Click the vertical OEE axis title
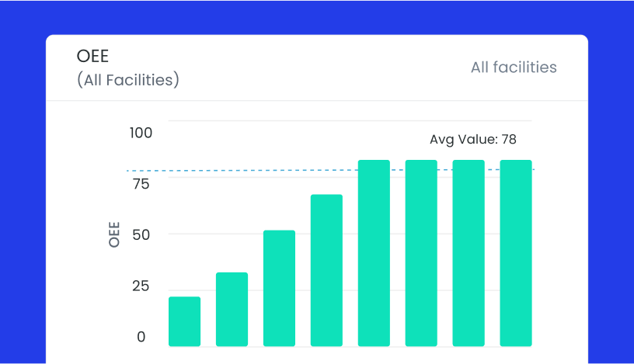The height and width of the screenshot is (364, 634). (115, 234)
